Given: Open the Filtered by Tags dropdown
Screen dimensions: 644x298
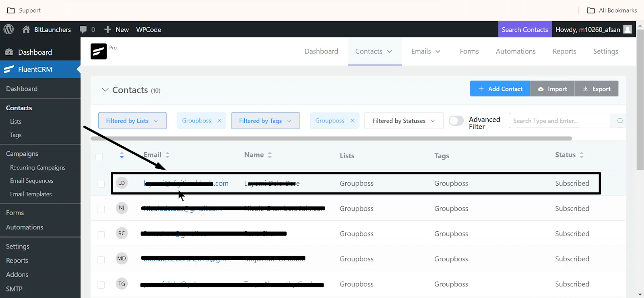Looking at the screenshot, I should pos(265,120).
